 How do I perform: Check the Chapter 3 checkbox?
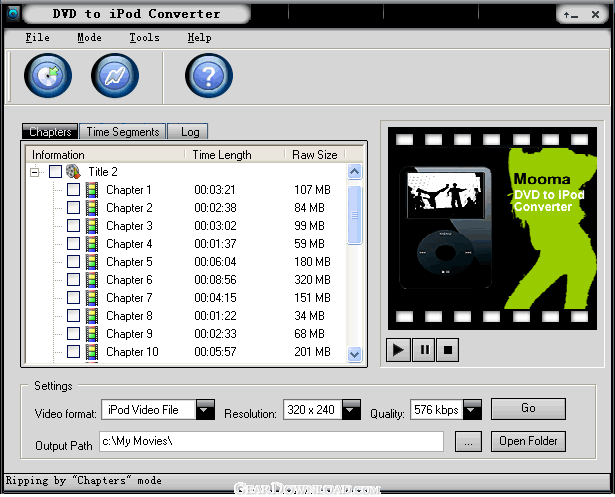point(73,226)
